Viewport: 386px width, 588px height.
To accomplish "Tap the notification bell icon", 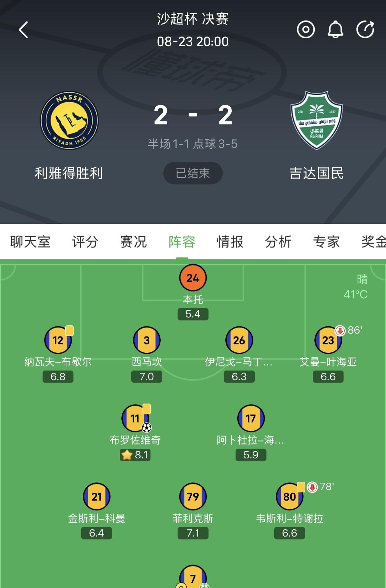I will coord(336,30).
